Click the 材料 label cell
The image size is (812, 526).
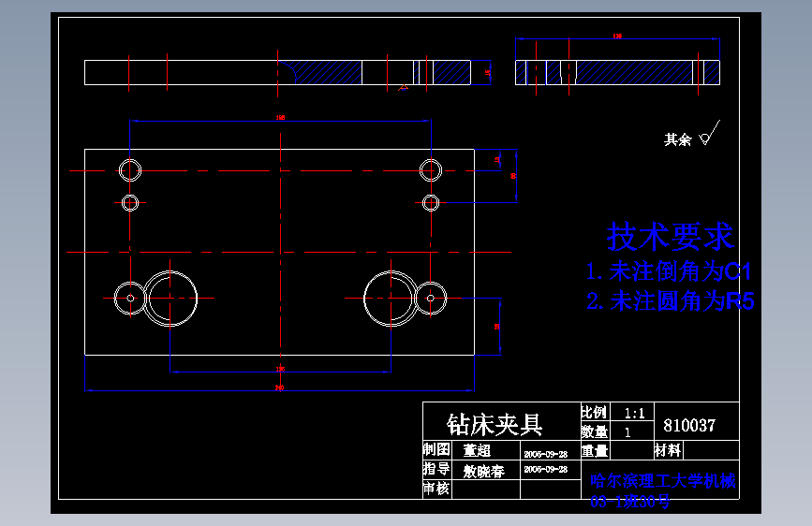[668, 450]
